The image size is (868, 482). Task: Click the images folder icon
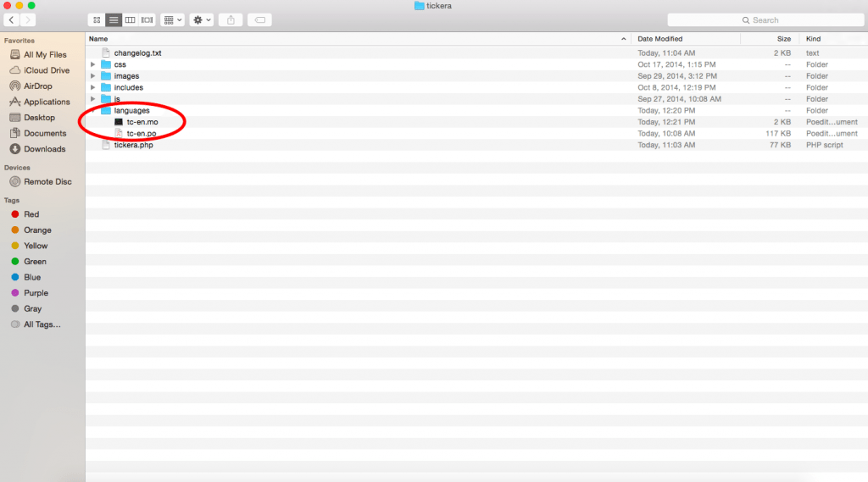(x=106, y=76)
